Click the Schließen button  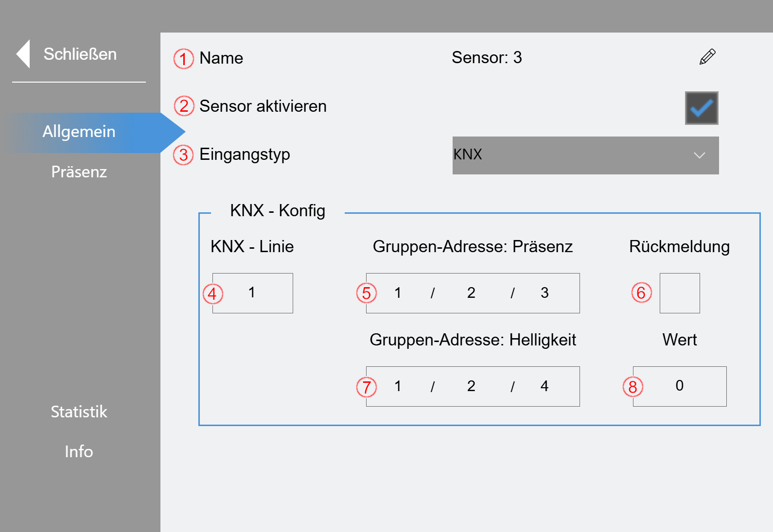pyautogui.click(x=80, y=54)
